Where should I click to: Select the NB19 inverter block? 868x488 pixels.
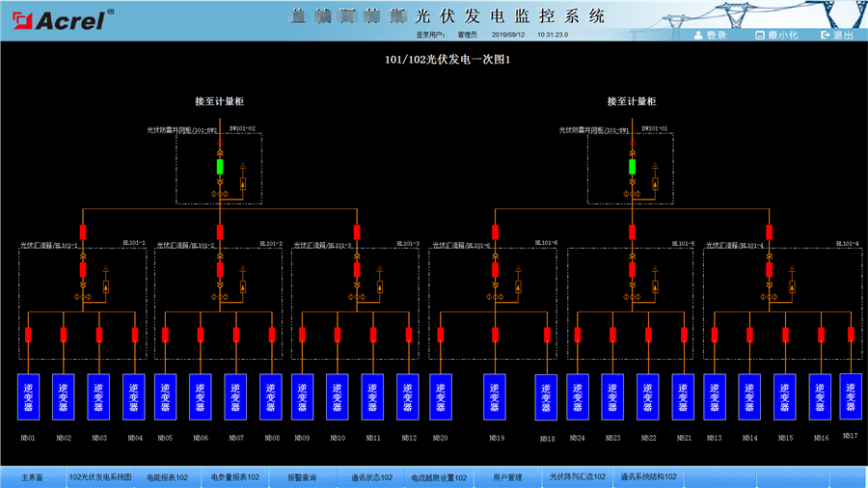[x=497, y=396]
